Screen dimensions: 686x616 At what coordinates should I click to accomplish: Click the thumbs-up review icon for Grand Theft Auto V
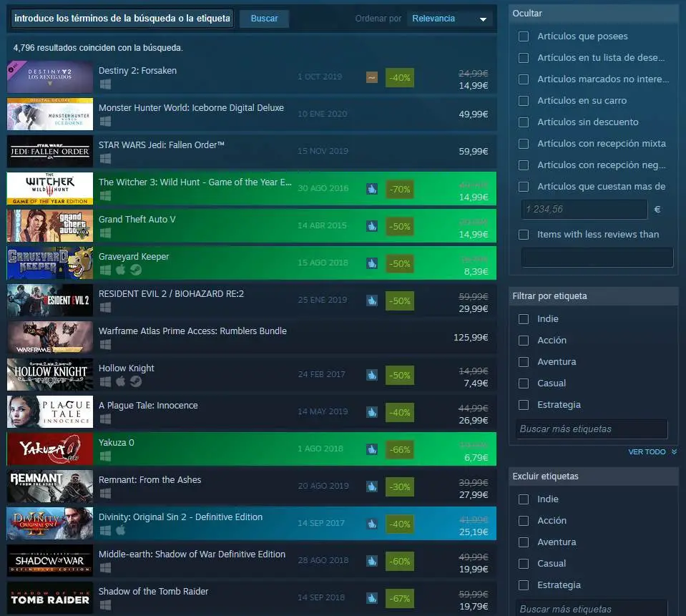click(x=372, y=227)
